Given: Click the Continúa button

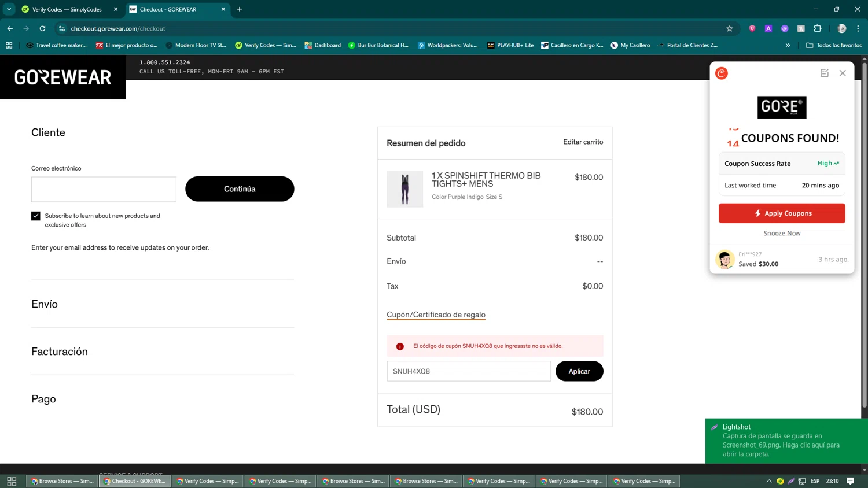Looking at the screenshot, I should [x=240, y=189].
